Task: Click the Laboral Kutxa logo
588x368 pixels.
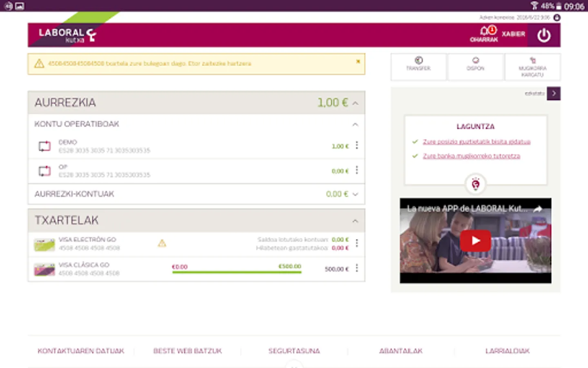Action: (x=67, y=35)
